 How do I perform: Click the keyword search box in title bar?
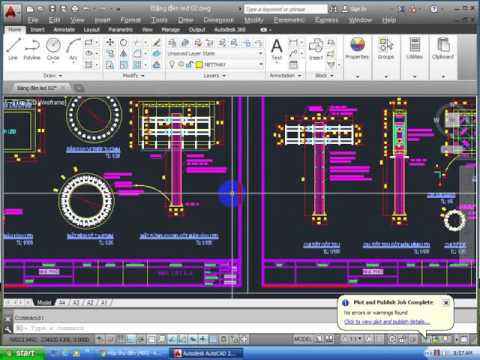pyautogui.click(x=285, y=9)
